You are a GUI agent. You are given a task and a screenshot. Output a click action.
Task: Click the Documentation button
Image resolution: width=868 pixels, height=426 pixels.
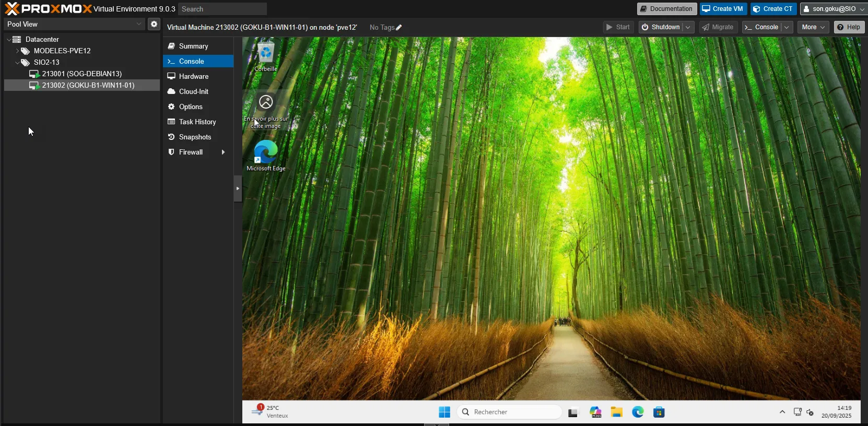tap(666, 9)
